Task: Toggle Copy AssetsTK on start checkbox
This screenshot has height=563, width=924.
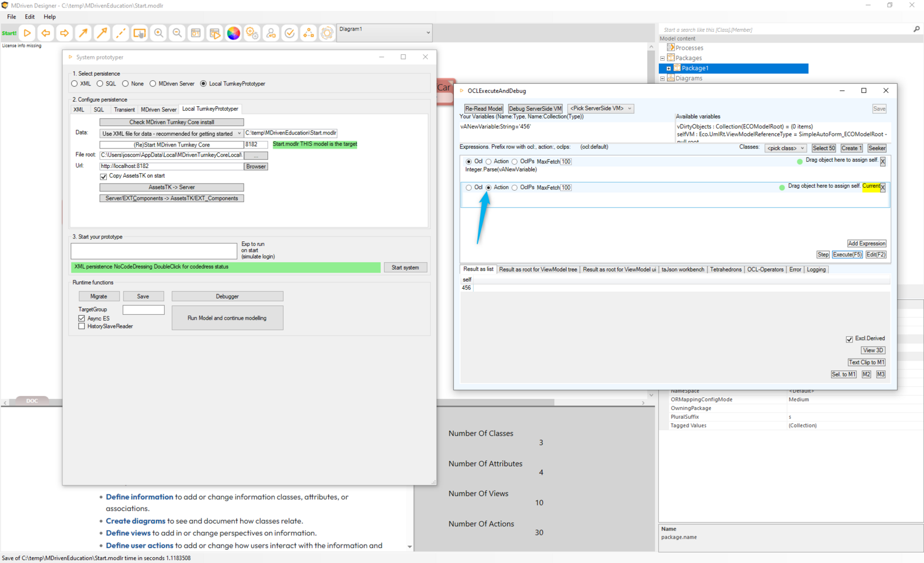Action: pos(103,176)
